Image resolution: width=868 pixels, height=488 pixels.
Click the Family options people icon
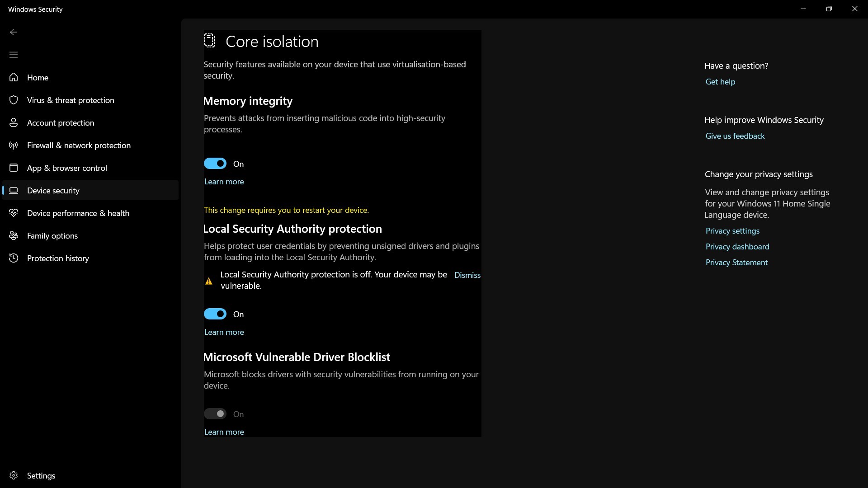[14, 235]
